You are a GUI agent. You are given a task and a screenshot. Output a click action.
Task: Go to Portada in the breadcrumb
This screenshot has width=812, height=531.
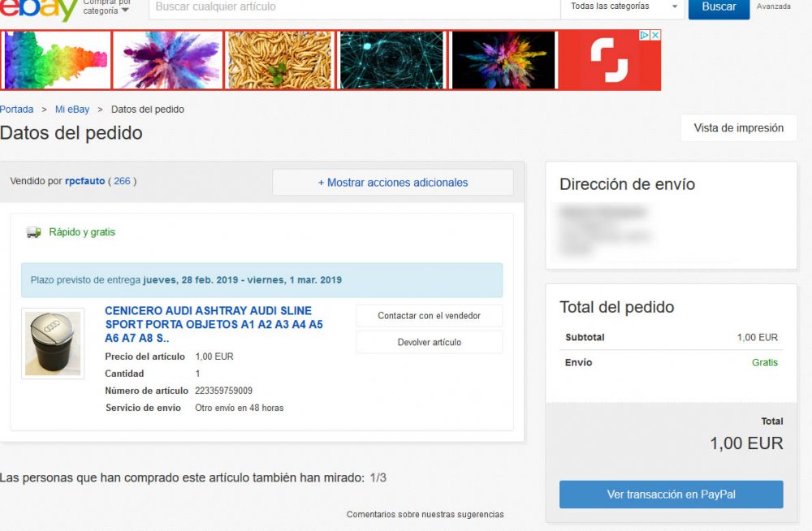(16, 110)
